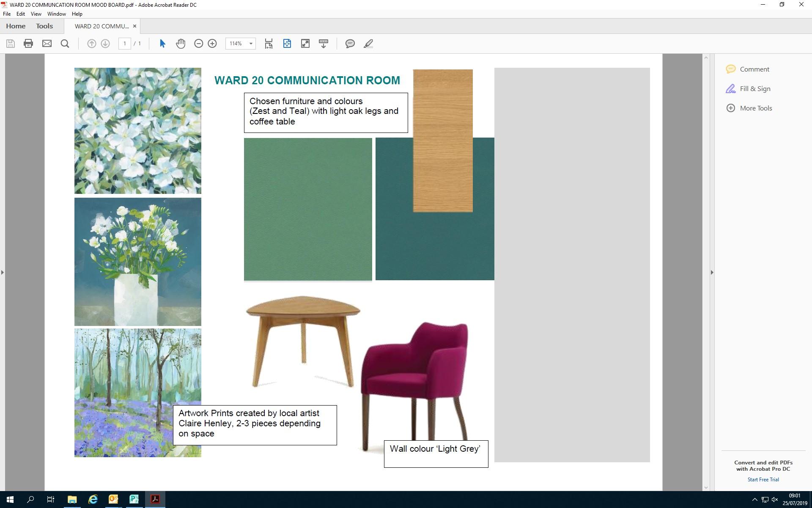Open the Windows Start menu
The width and height of the screenshot is (812, 508).
pyautogui.click(x=10, y=500)
